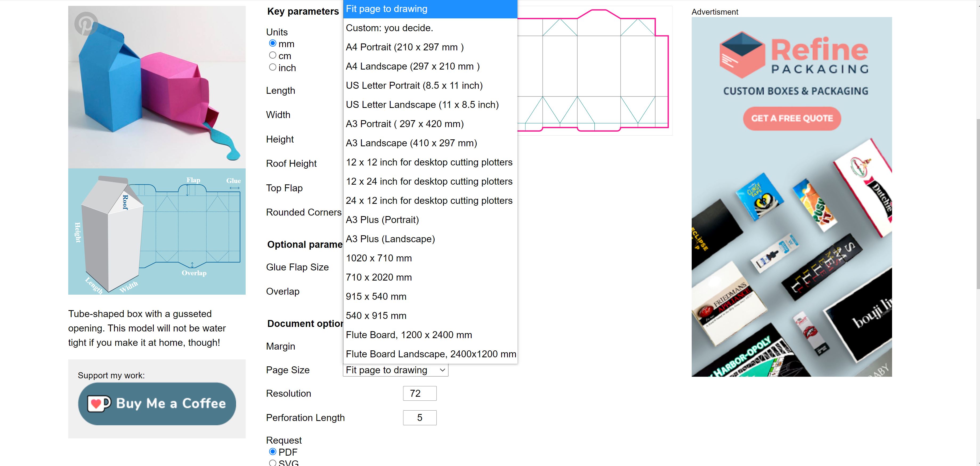Click the 'Top Flap' label

tap(284, 188)
